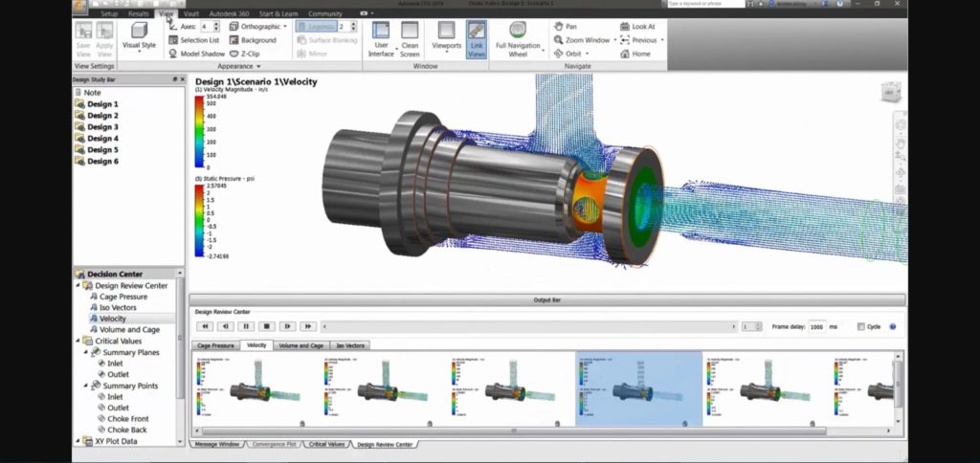The height and width of the screenshot is (463, 980).
Task: Click the Look At tool
Action: (637, 26)
